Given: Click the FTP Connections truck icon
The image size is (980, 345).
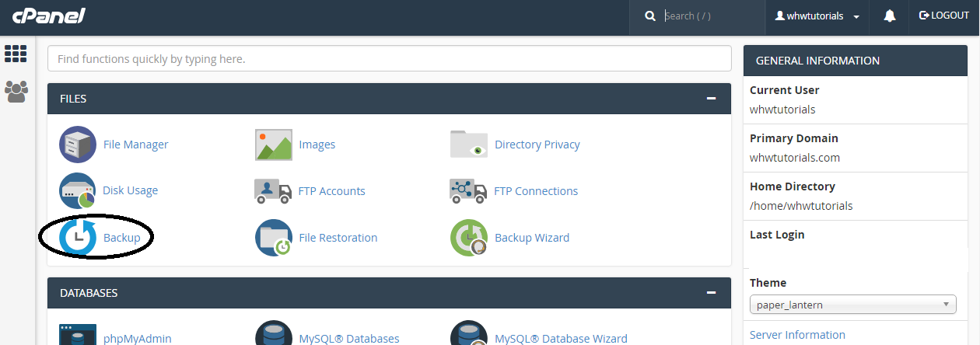Looking at the screenshot, I should click(x=469, y=191).
